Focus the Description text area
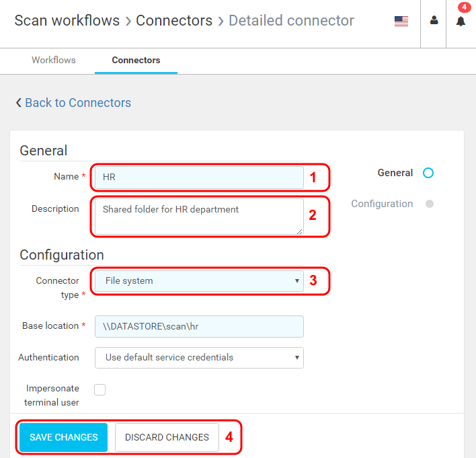 (x=199, y=217)
